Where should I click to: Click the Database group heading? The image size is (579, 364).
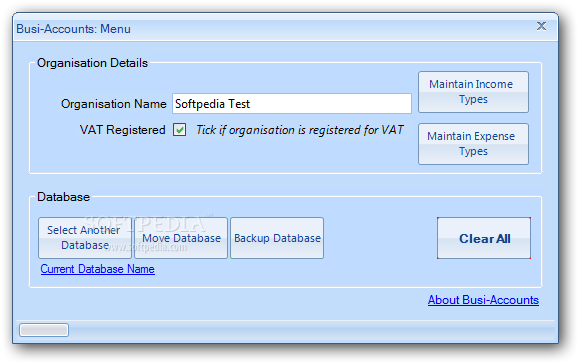(64, 197)
